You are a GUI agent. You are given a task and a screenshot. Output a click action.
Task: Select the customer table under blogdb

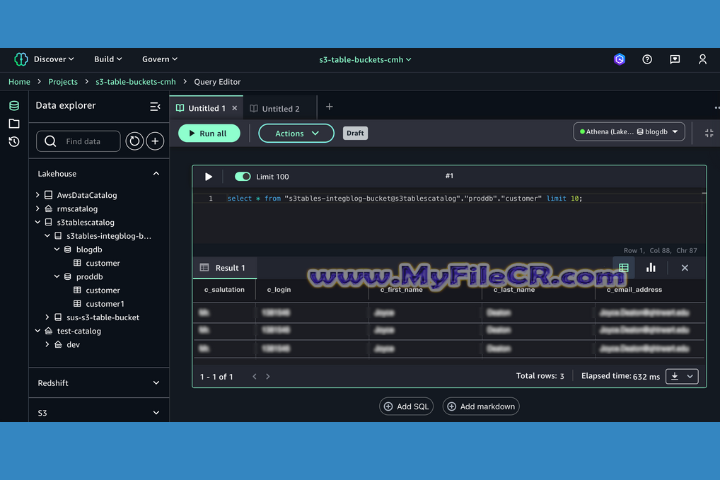pyautogui.click(x=102, y=263)
